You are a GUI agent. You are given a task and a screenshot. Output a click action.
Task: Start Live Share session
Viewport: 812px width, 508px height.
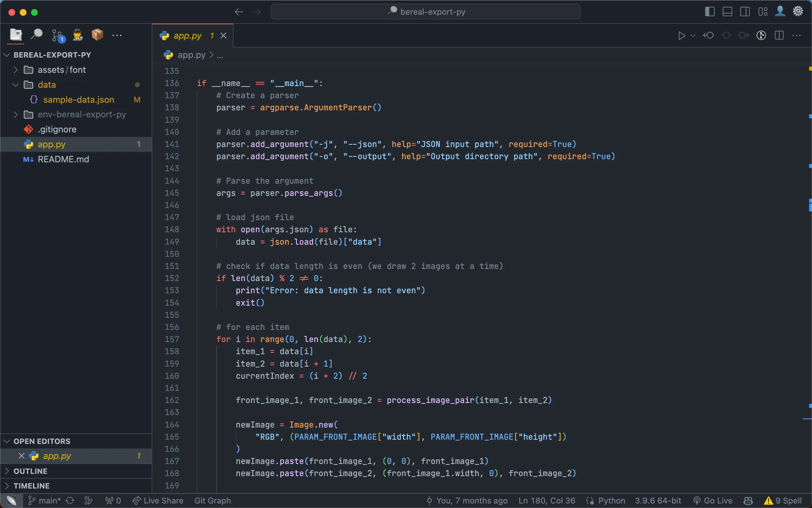click(x=158, y=501)
